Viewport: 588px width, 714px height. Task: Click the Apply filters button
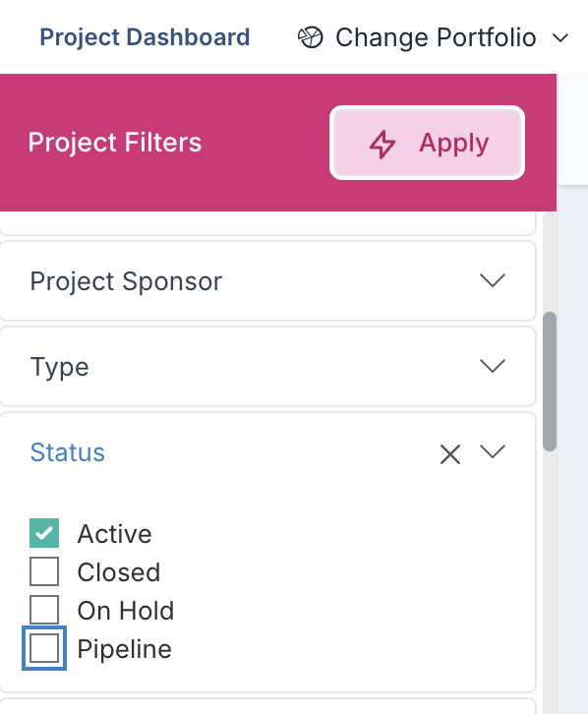point(427,143)
